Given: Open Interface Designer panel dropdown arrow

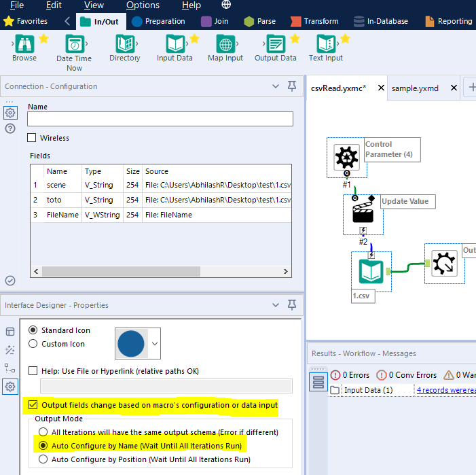Looking at the screenshot, I should 276,305.
